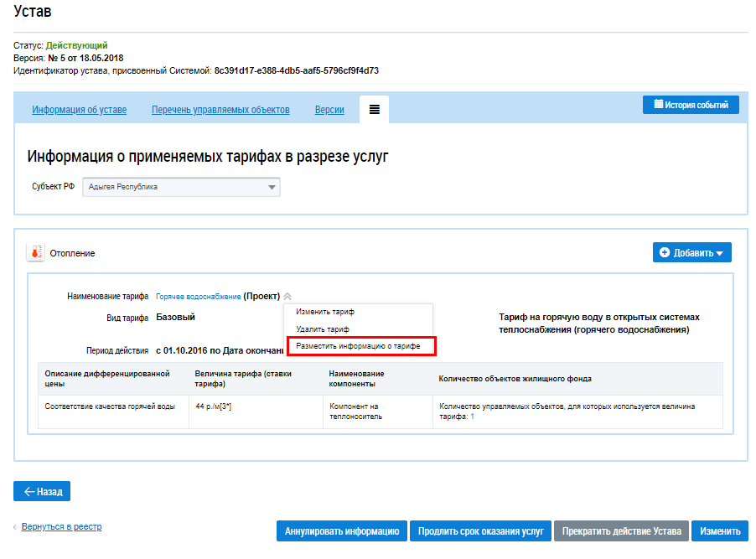Switch to Информация об уставе tab
The image size is (756, 559).
[79, 110]
